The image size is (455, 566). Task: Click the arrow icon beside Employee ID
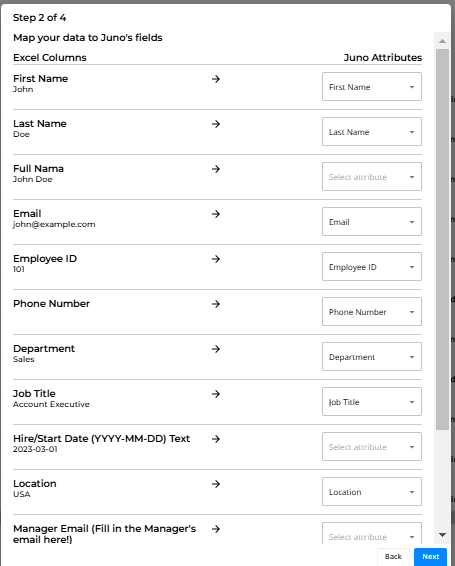[x=216, y=259]
